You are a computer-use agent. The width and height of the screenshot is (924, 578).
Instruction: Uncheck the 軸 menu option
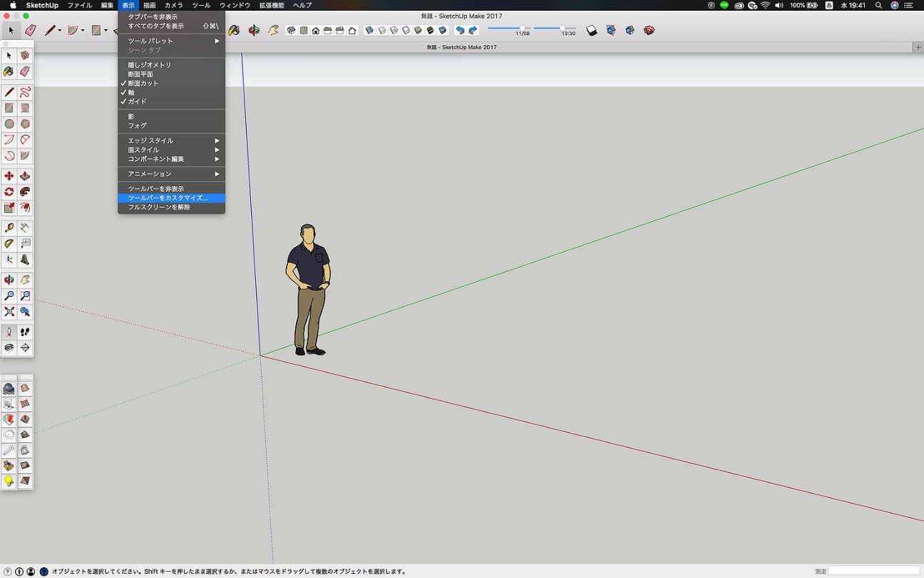pos(171,93)
